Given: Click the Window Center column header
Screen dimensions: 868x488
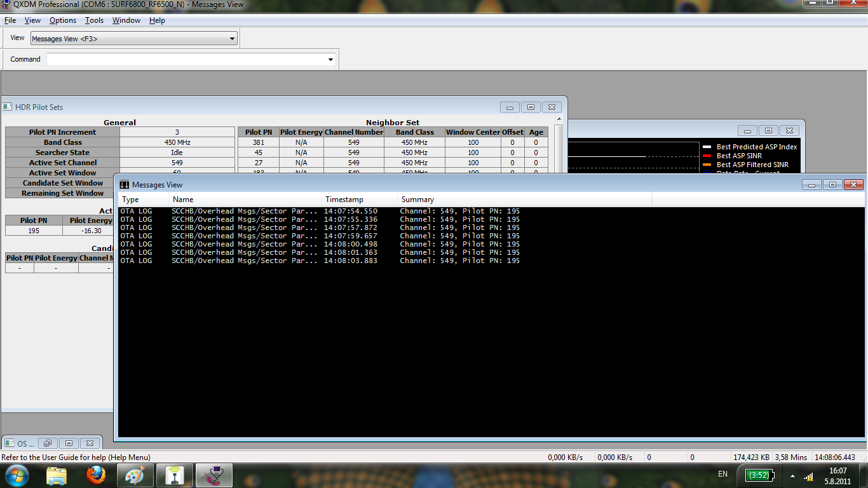Looking at the screenshot, I should pos(473,132).
